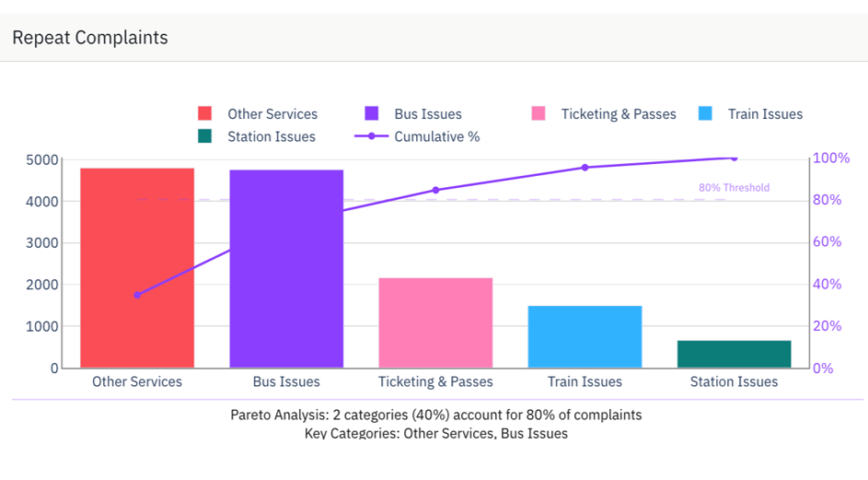This screenshot has width=868, height=480.
Task: Click the purple Bus Issues legend swatch
Action: (372, 114)
